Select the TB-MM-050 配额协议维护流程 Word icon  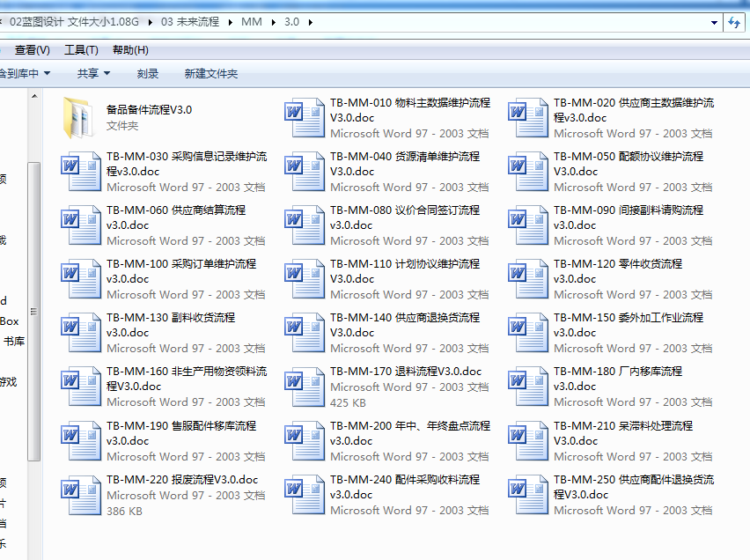tap(528, 172)
